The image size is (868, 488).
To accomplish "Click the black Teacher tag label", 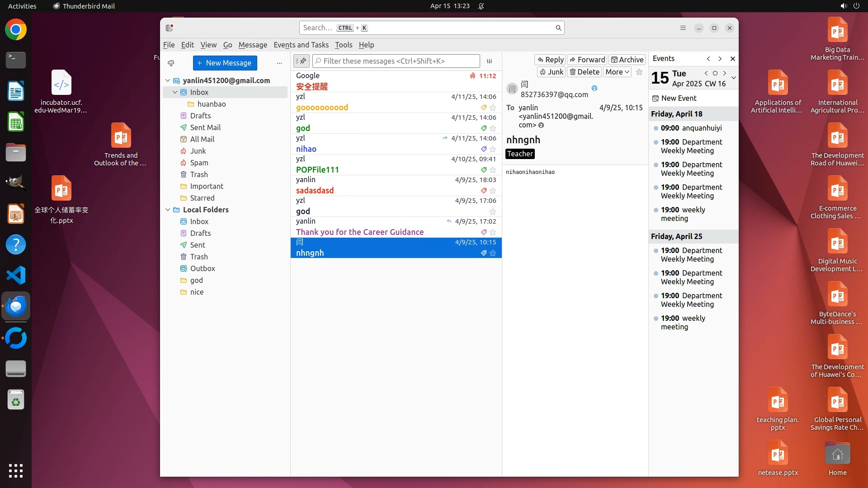I will pyautogui.click(x=520, y=154).
